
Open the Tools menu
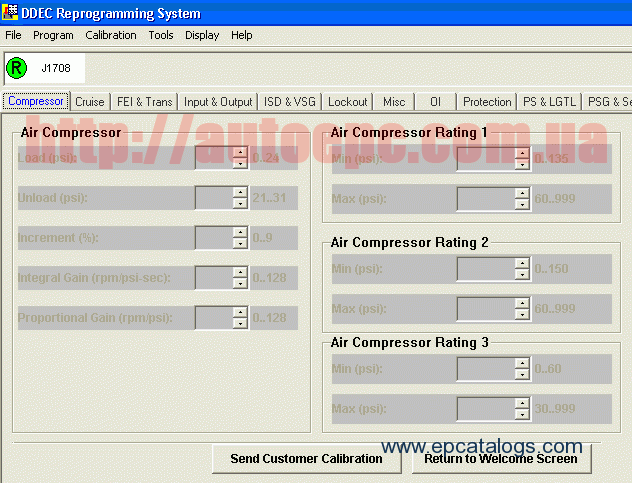161,35
